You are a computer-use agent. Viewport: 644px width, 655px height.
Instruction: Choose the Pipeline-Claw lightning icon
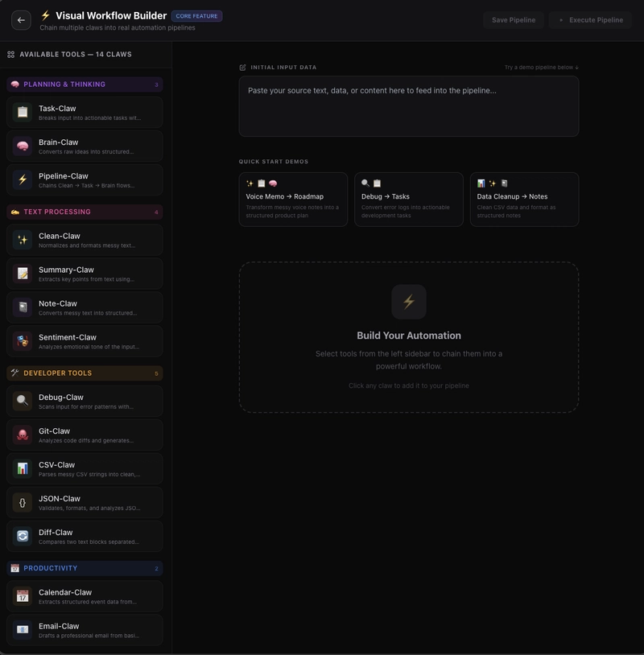(x=23, y=180)
